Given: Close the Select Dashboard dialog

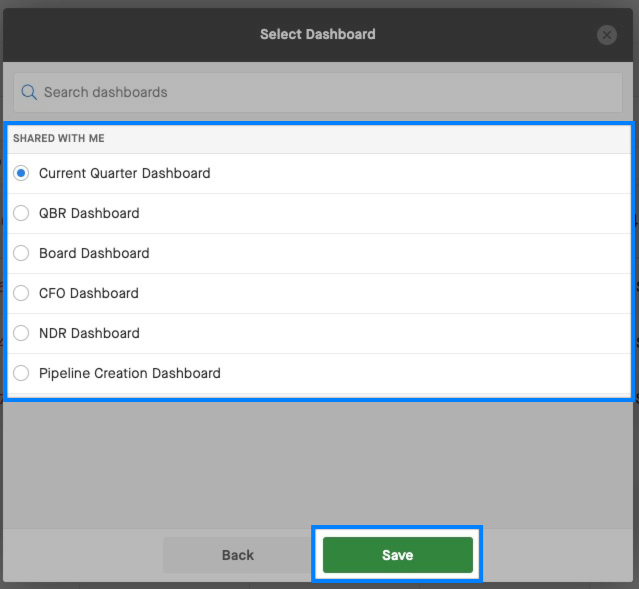Looking at the screenshot, I should (x=606, y=35).
